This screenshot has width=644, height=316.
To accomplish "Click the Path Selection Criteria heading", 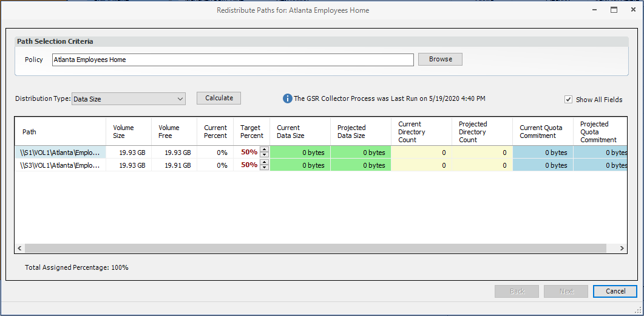I will click(55, 41).
